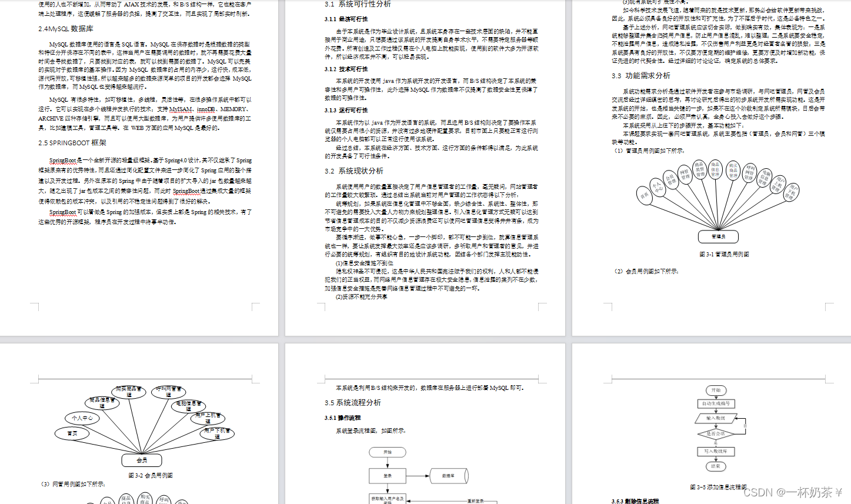Select the '商品类型管理' ellipse in the 管理员 diagram
Viewport: 851px width, 504px height.
click(x=700, y=169)
